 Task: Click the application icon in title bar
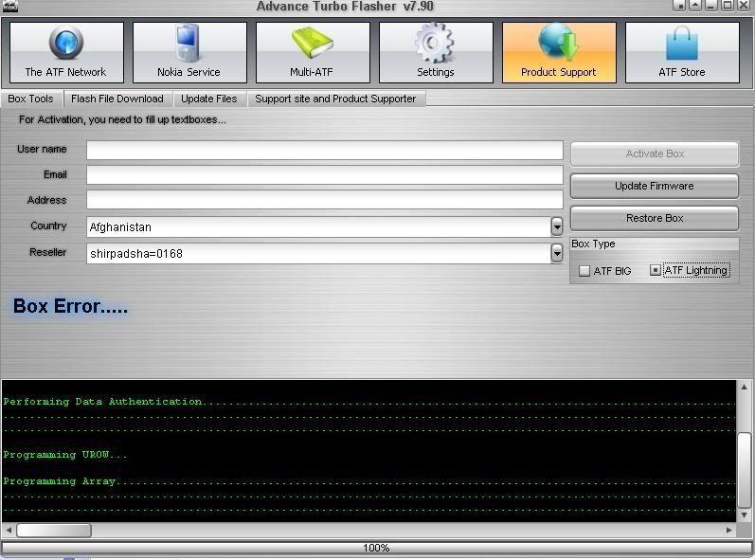click(9, 7)
